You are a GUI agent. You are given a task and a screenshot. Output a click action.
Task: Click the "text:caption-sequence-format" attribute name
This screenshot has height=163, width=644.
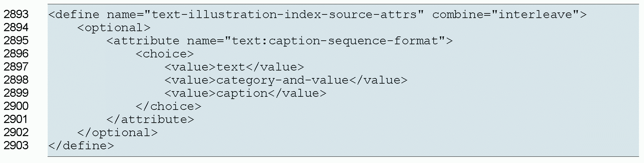tap(335, 41)
